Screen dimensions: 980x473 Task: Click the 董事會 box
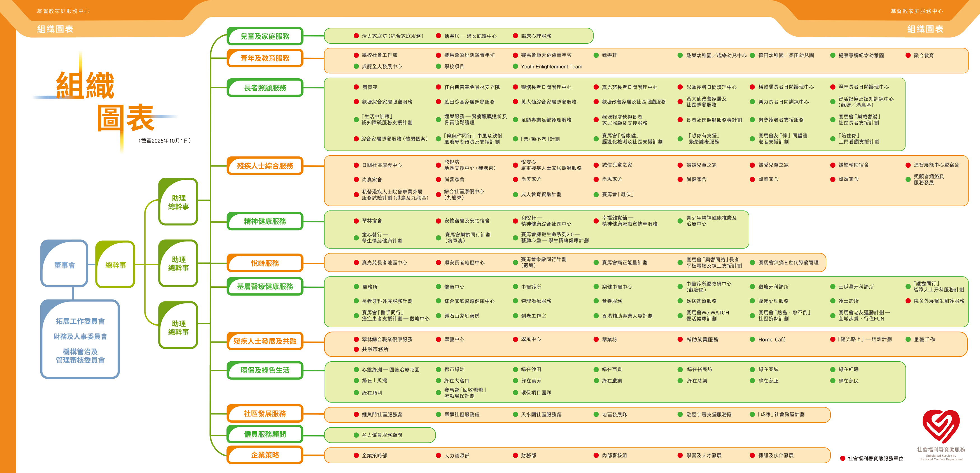(x=64, y=265)
